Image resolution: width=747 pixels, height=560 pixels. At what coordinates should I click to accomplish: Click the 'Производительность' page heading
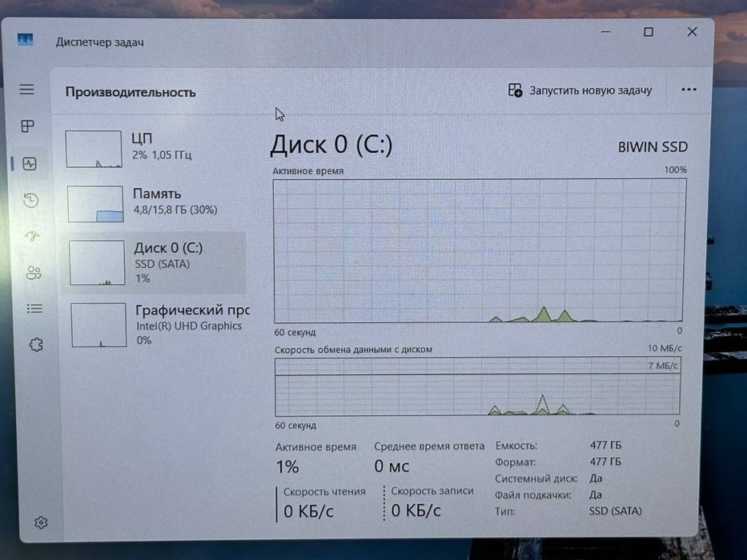click(131, 92)
